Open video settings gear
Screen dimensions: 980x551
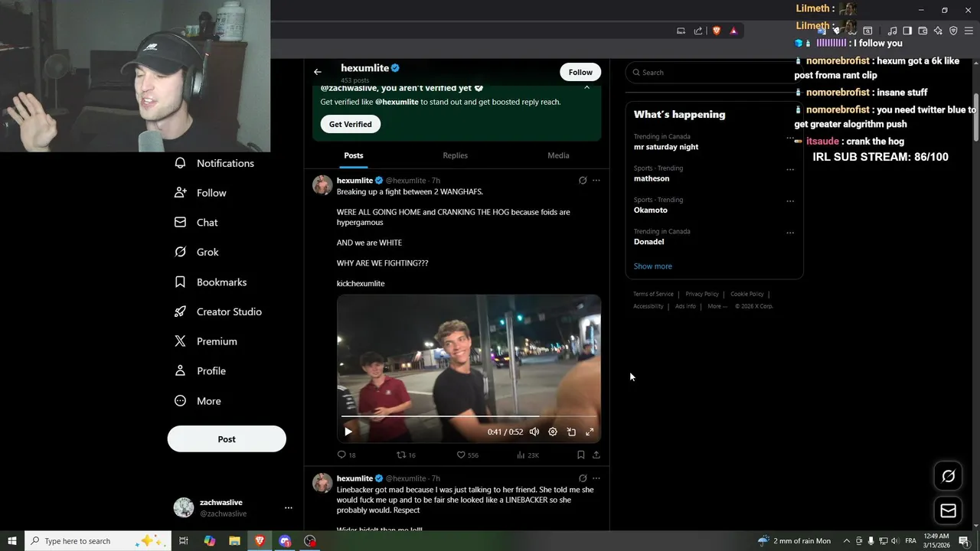553,432
